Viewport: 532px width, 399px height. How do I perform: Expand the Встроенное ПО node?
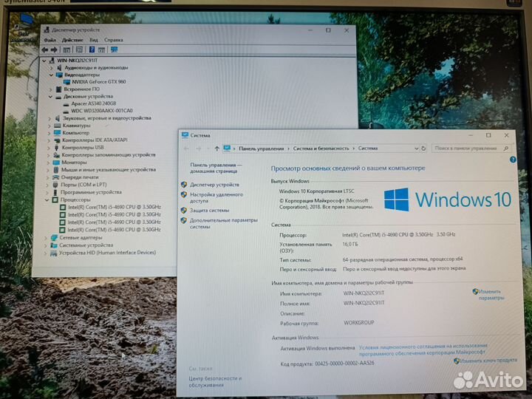click(x=51, y=89)
